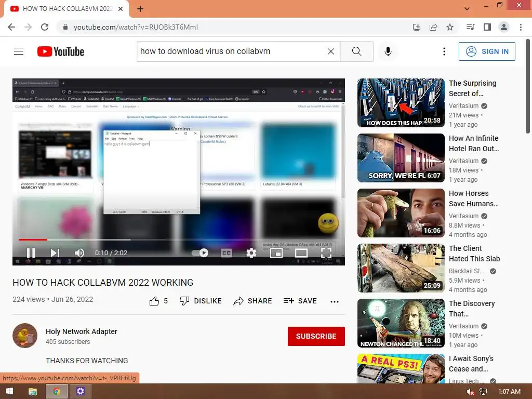Click the Chrome taskbar icon
The width and height of the screenshot is (532, 399).
[x=56, y=391]
